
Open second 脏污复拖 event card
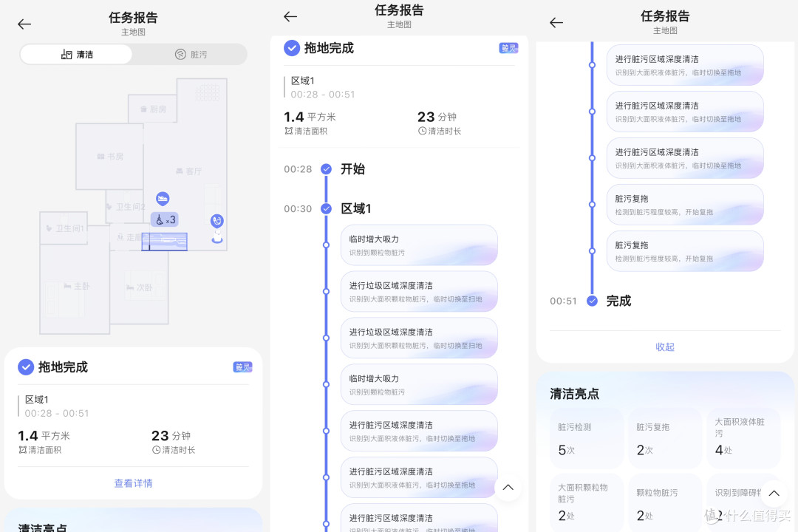coord(685,251)
